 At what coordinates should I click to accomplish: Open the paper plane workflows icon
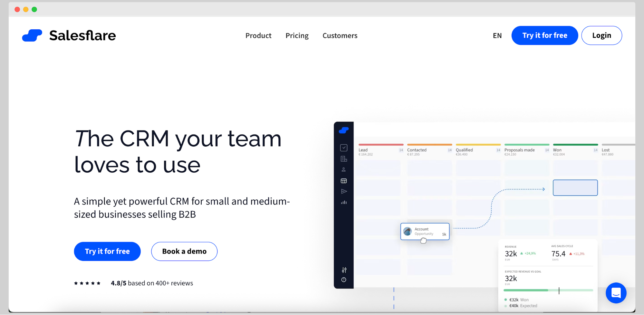[x=344, y=191]
